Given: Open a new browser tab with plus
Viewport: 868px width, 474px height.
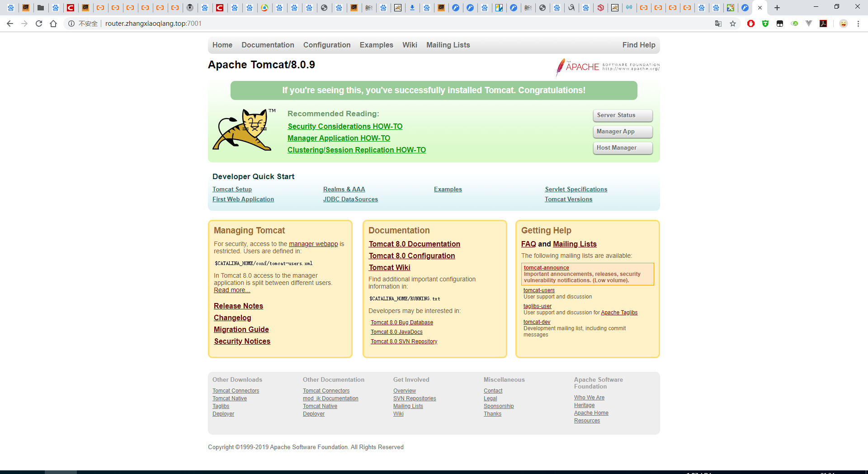Looking at the screenshot, I should [777, 8].
